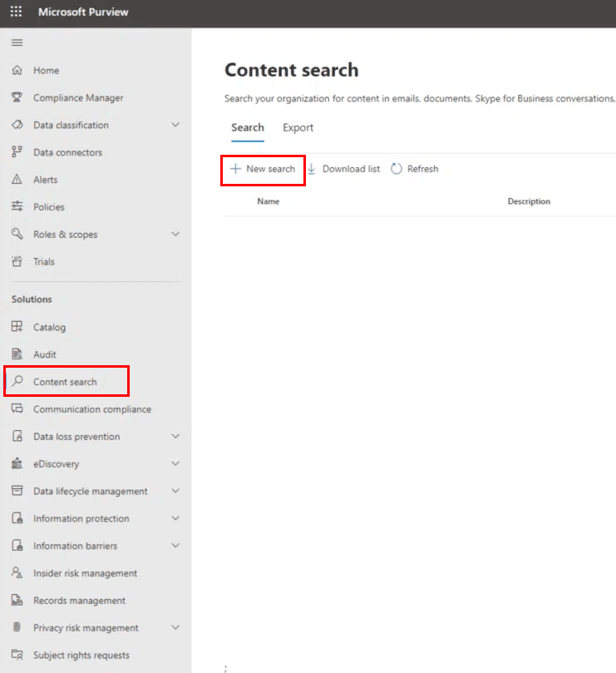
Task: Open Content search in the sidebar
Action: coord(65,382)
